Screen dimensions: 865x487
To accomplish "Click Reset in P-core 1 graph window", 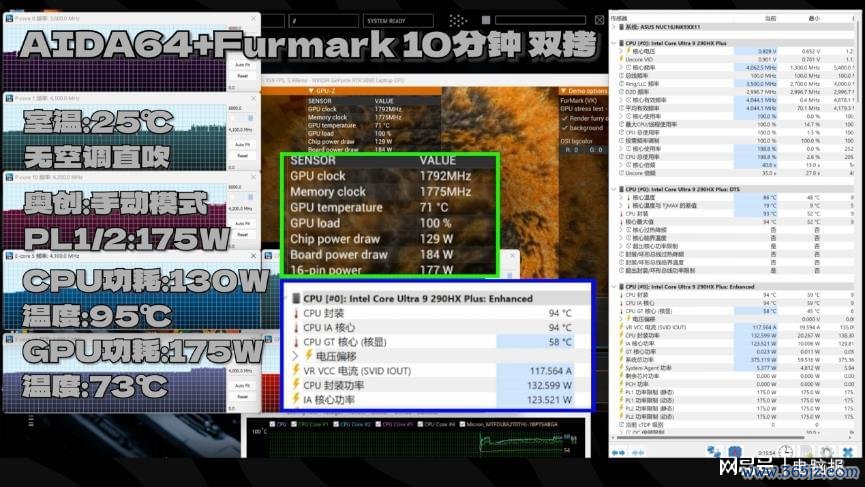I will 243,156.
